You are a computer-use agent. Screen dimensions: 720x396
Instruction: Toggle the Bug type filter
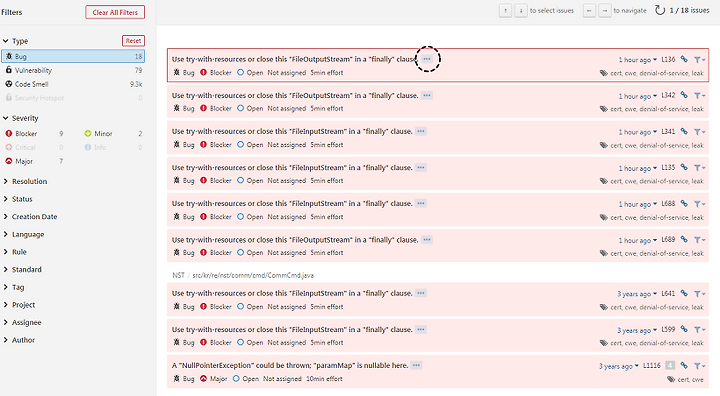click(73, 57)
